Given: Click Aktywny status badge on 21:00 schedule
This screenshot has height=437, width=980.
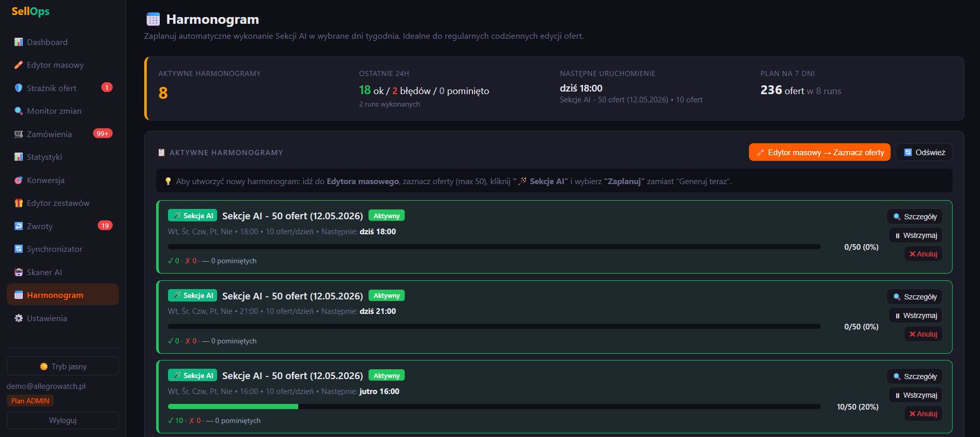Looking at the screenshot, I should 387,295.
